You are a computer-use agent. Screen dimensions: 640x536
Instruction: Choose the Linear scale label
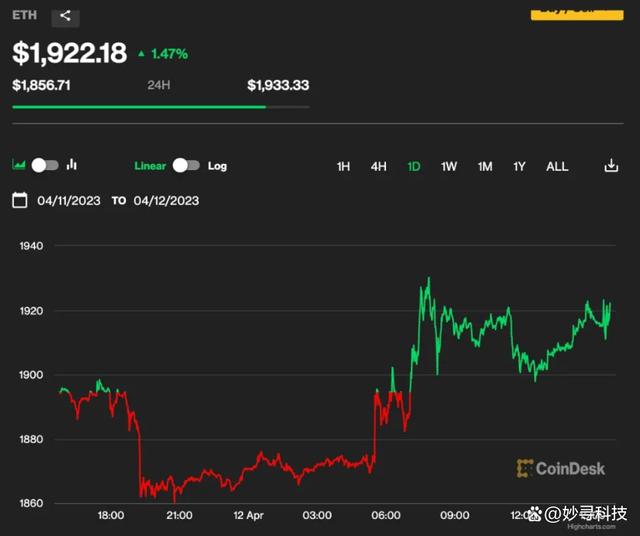pos(150,165)
